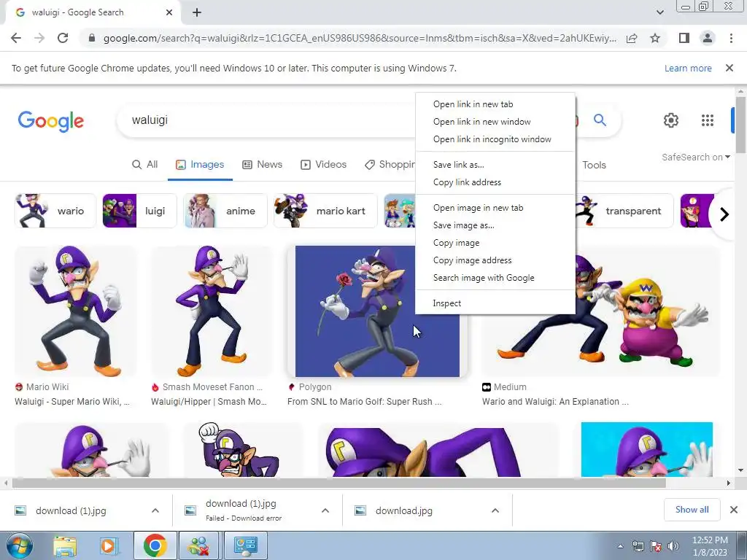Choose Save image as...
747x560 pixels.
pos(495,225)
